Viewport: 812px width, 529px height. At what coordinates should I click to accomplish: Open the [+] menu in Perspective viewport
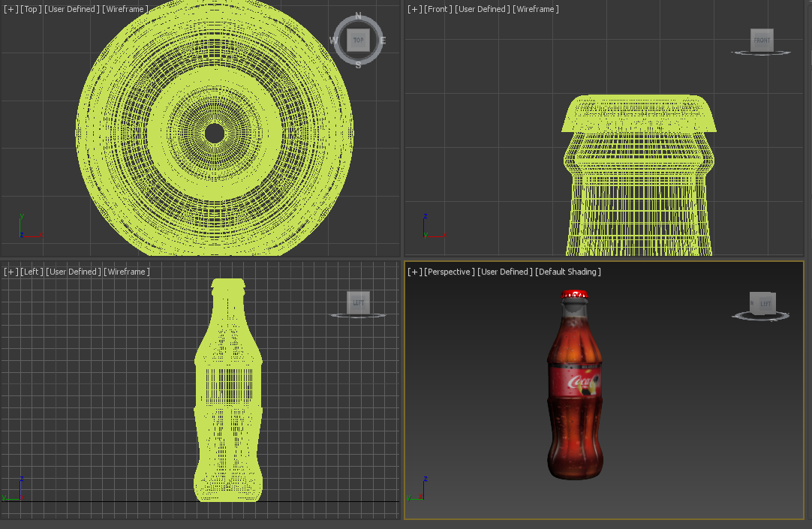click(x=414, y=272)
